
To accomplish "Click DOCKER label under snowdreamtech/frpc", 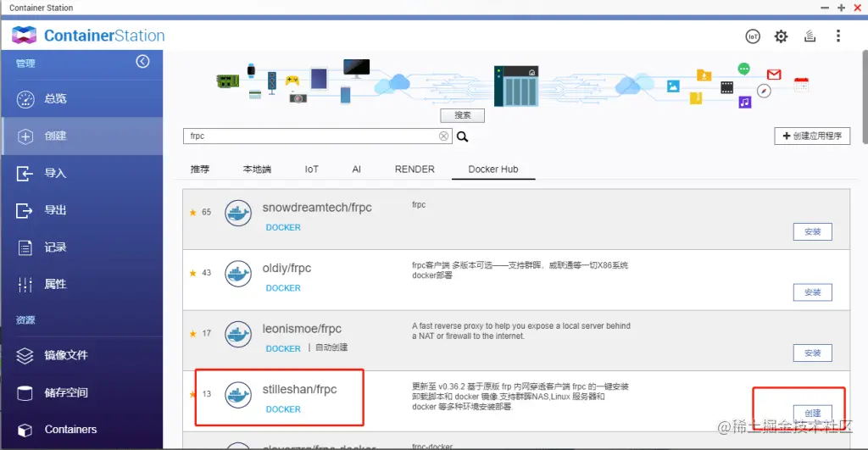I will pyautogui.click(x=283, y=227).
